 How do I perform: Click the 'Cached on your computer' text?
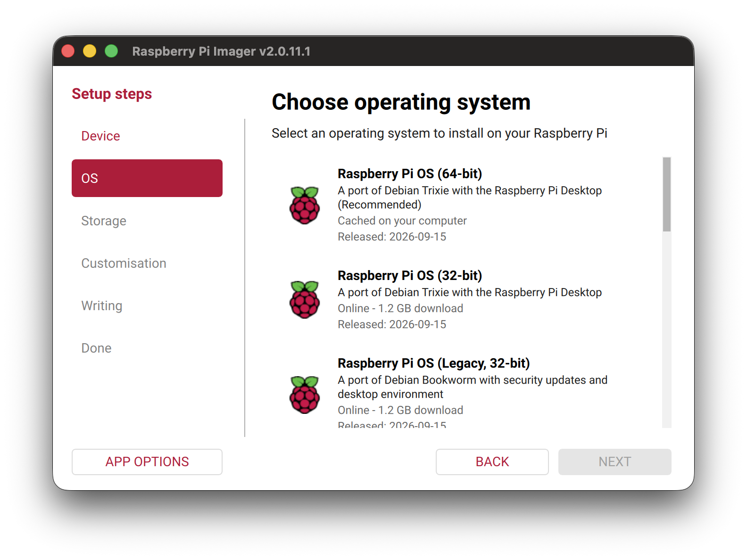pyautogui.click(x=402, y=221)
